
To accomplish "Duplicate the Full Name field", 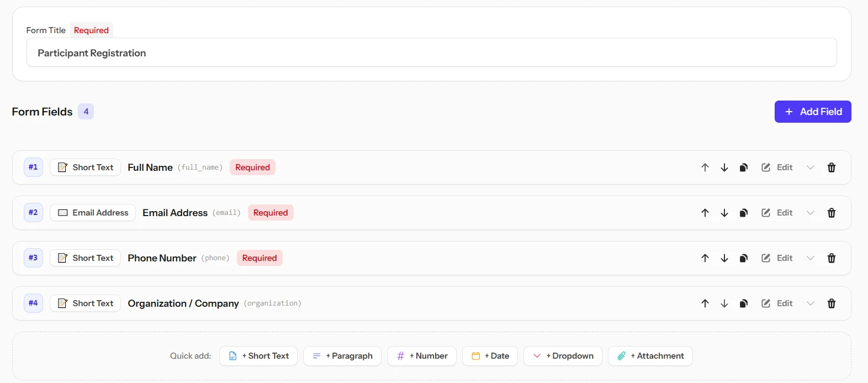I will click(x=744, y=167).
